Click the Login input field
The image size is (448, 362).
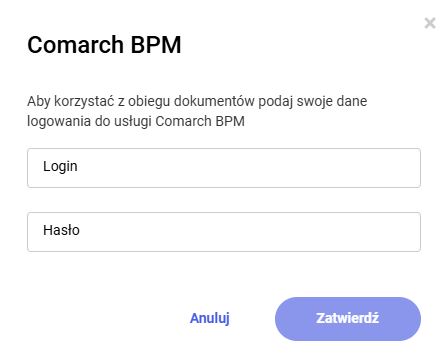(x=224, y=168)
